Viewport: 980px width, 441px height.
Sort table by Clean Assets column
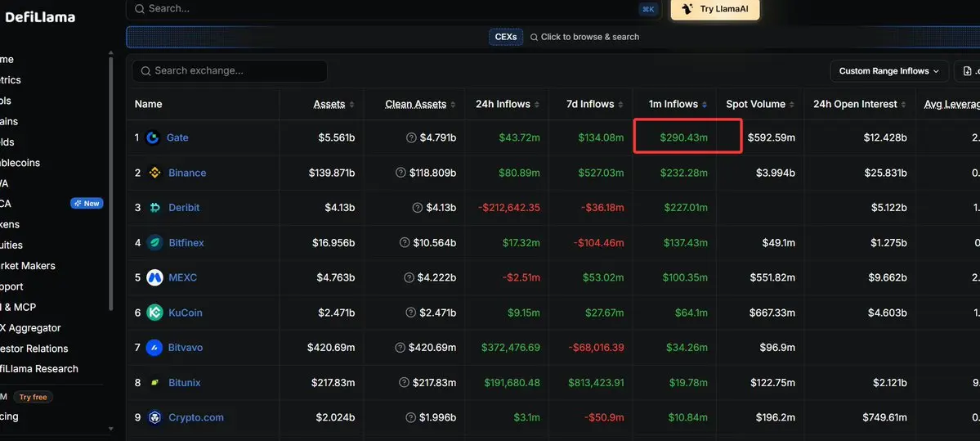pos(420,105)
